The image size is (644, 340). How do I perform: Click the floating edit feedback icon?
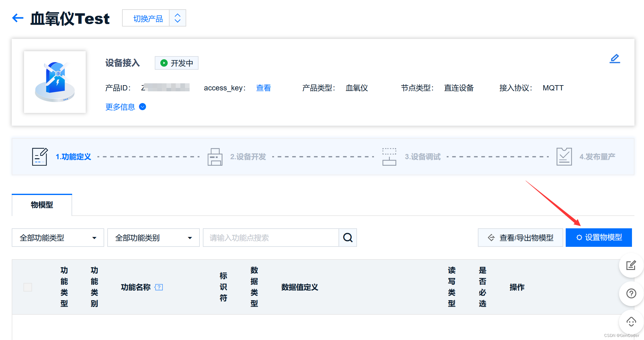coord(631,265)
